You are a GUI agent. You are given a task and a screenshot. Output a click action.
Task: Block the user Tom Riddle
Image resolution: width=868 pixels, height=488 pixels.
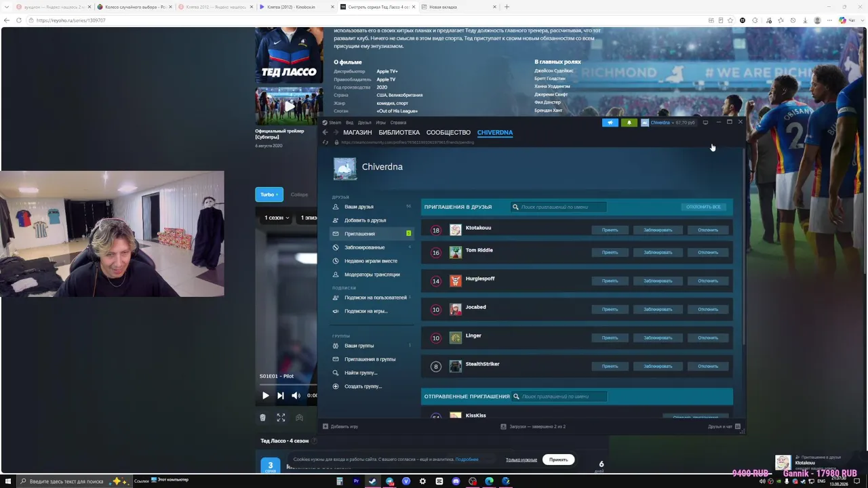pos(658,253)
